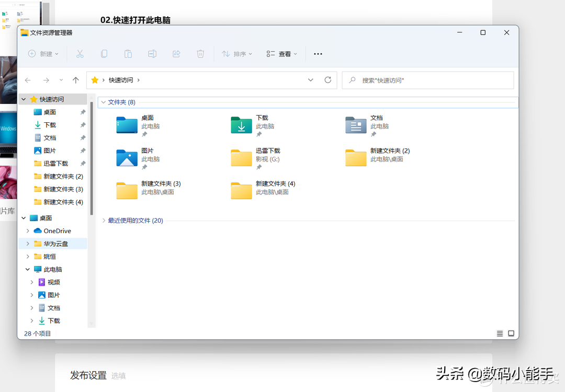Open the 迅雷下载 folder tile
The height and width of the screenshot is (392, 565).
[256, 158]
